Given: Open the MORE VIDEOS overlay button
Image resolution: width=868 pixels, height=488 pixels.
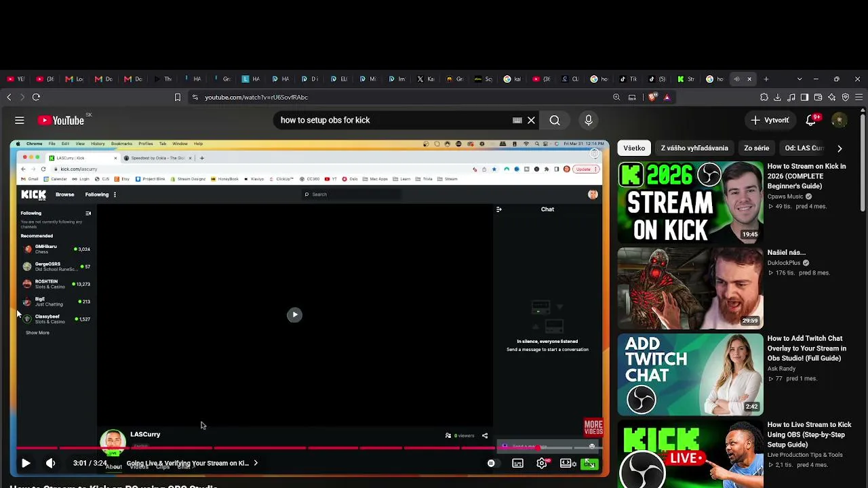Looking at the screenshot, I should (x=593, y=428).
